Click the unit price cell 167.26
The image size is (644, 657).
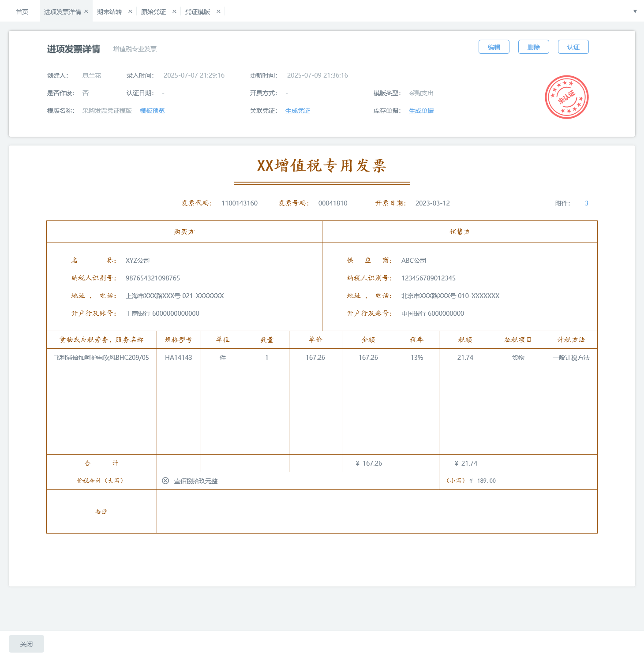pos(315,358)
